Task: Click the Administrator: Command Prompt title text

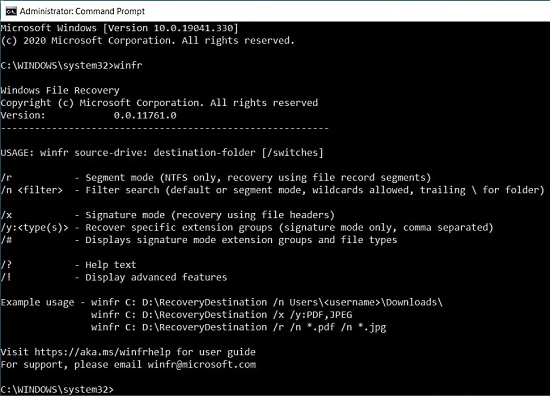Action: 82,11
